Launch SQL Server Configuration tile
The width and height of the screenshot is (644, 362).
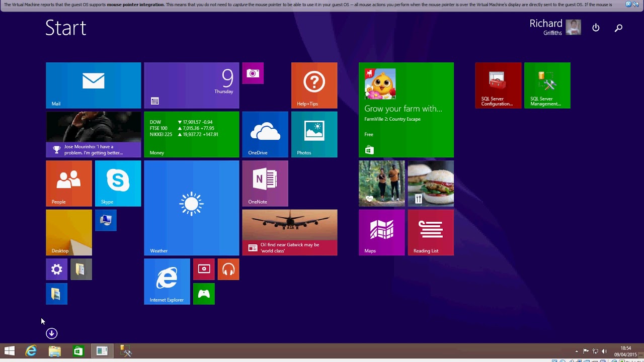click(498, 85)
